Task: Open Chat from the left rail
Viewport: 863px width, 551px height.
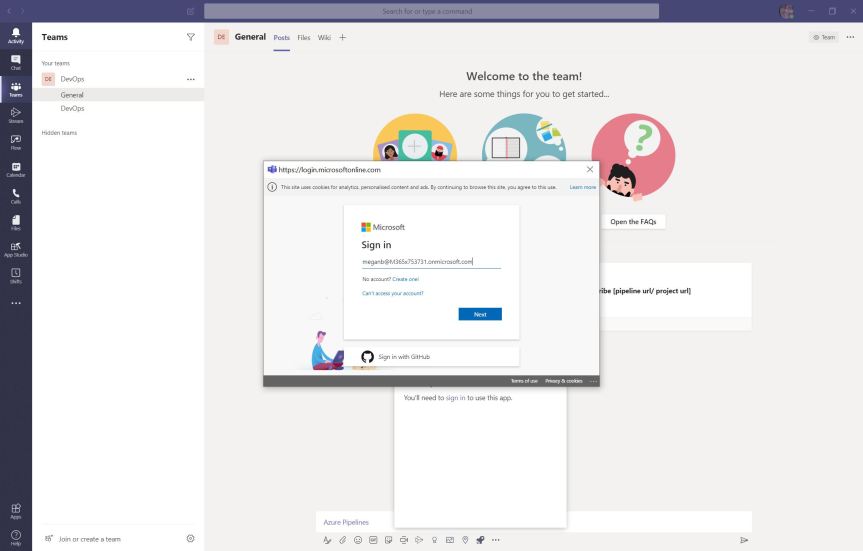Action: [16, 62]
